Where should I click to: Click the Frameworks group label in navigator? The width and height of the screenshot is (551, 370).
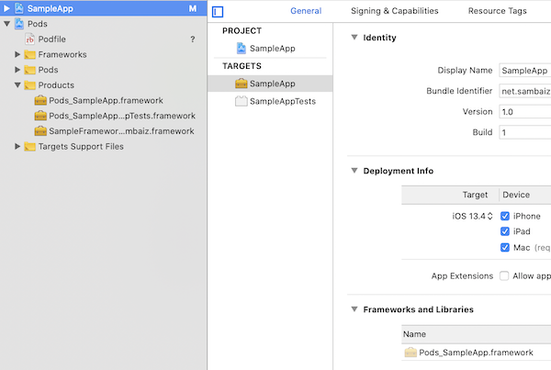pos(62,54)
